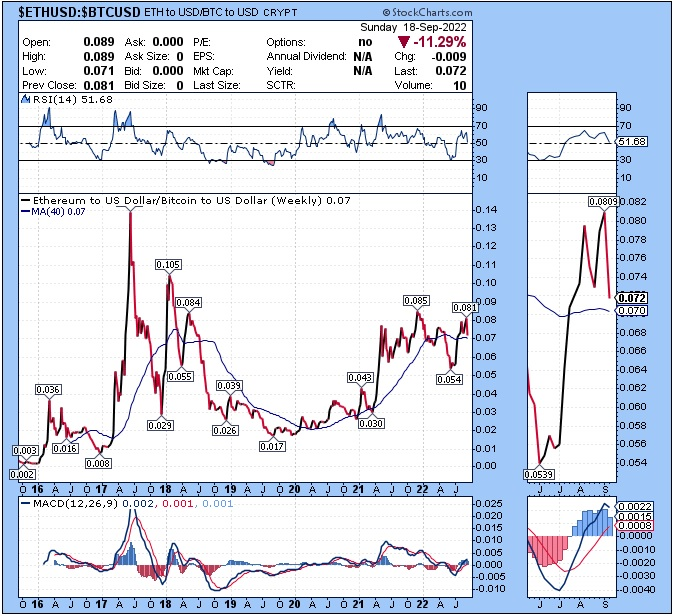Click the Annual Dividend label
Screen dimensions: 675x616
(x=307, y=56)
